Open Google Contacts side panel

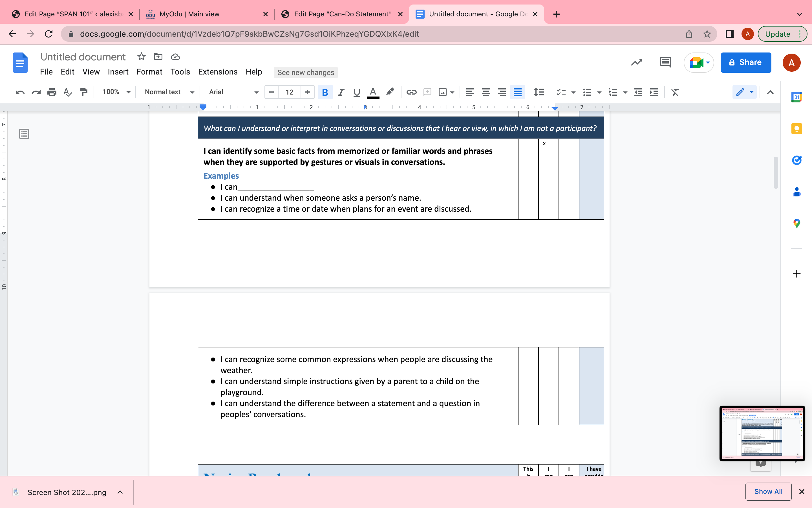click(x=796, y=192)
